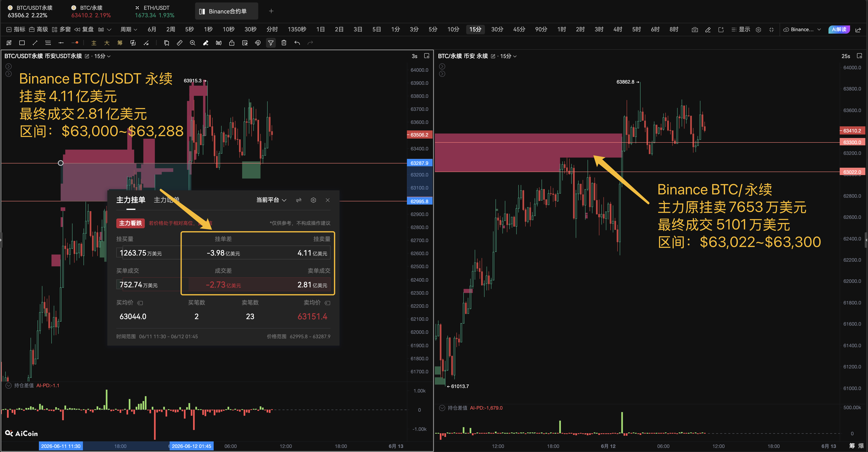This screenshot has width=868, height=452.
Task: Click the circle handle on the 63287.9 line
Action: coord(61,163)
